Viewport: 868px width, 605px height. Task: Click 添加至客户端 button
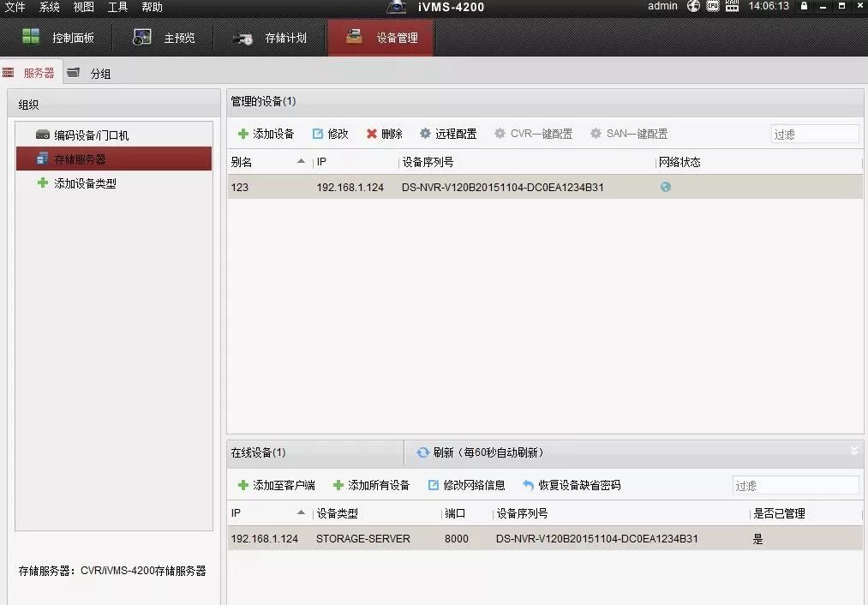[x=276, y=485]
